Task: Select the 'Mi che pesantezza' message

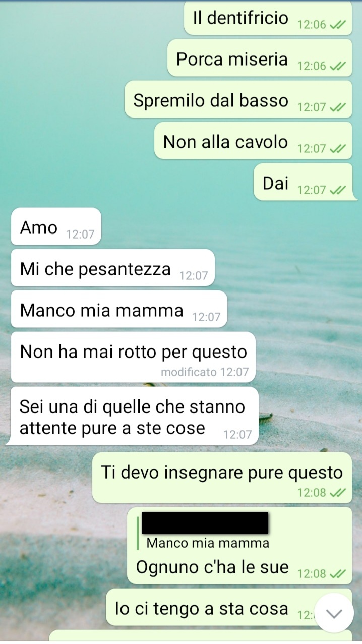Action: pos(112,268)
